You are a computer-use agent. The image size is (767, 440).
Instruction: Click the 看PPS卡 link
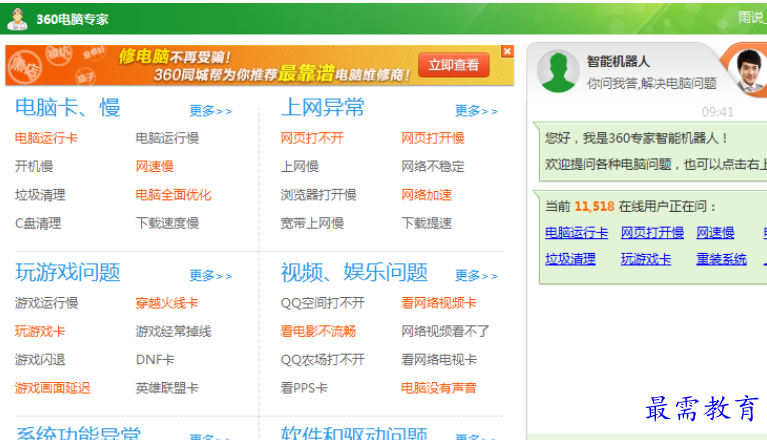coord(304,388)
